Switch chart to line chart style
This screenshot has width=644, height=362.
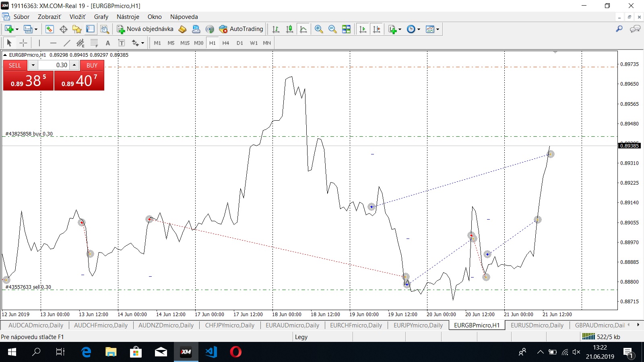click(x=303, y=29)
